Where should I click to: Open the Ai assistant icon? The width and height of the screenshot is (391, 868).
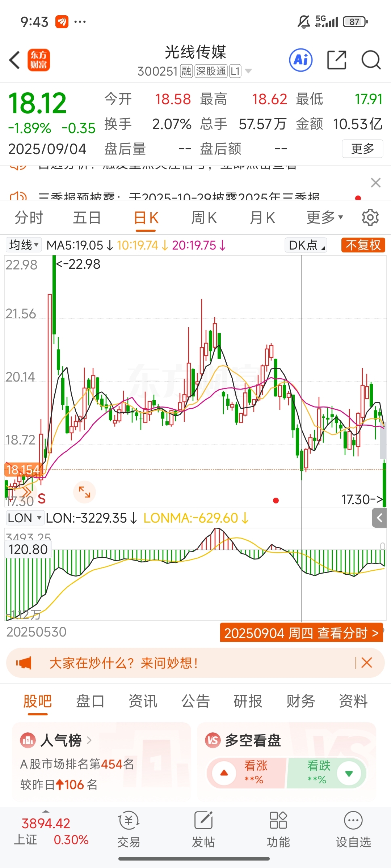pos(301,60)
